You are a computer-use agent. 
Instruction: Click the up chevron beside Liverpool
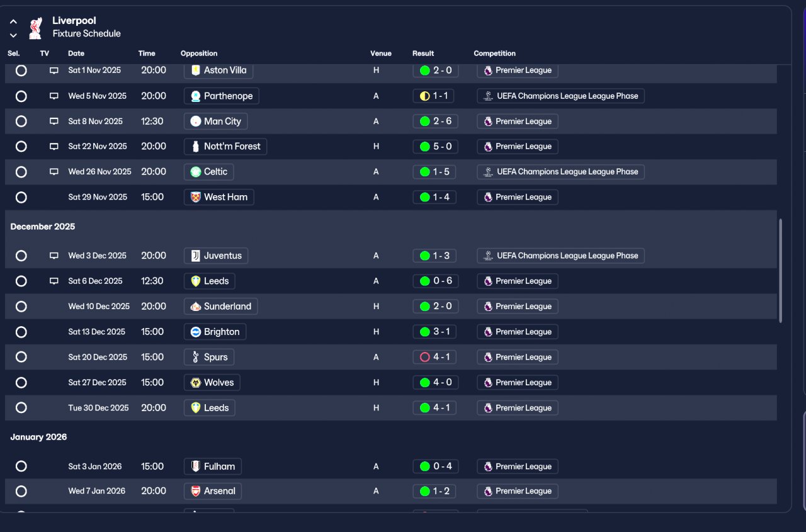pos(13,22)
